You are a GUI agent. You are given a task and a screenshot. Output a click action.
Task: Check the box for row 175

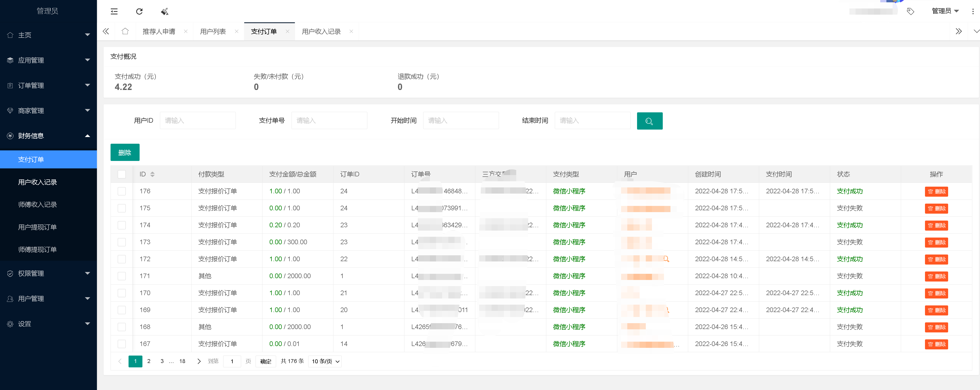click(x=122, y=208)
